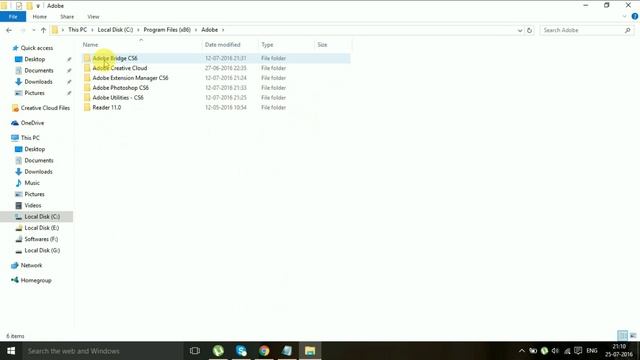Open Task View on the taskbar

pyautogui.click(x=195, y=351)
